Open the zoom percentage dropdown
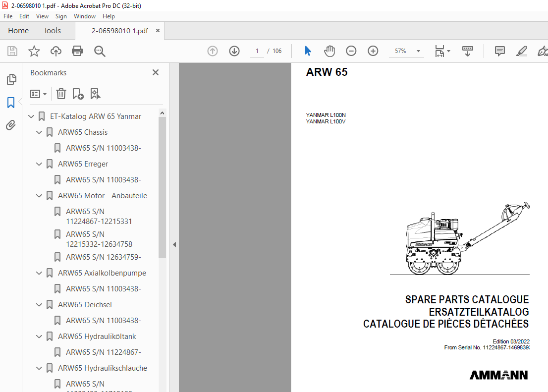Viewport: 548px width, 392px height. (418, 51)
